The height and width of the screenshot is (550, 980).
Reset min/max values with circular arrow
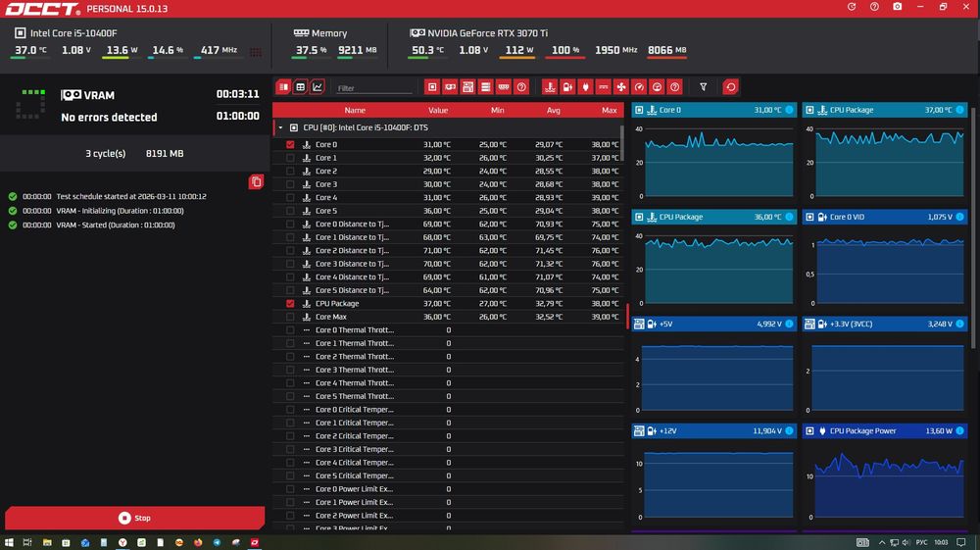click(731, 87)
